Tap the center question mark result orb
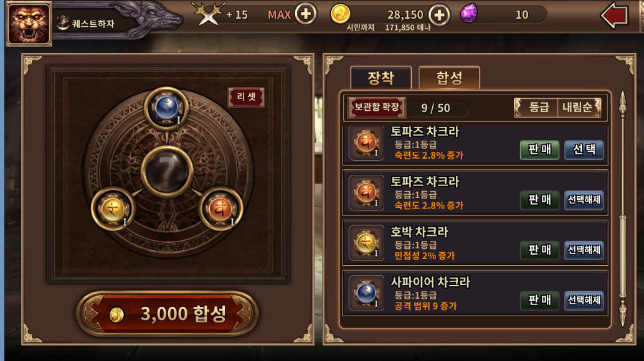The width and height of the screenshot is (644, 361). tap(167, 172)
